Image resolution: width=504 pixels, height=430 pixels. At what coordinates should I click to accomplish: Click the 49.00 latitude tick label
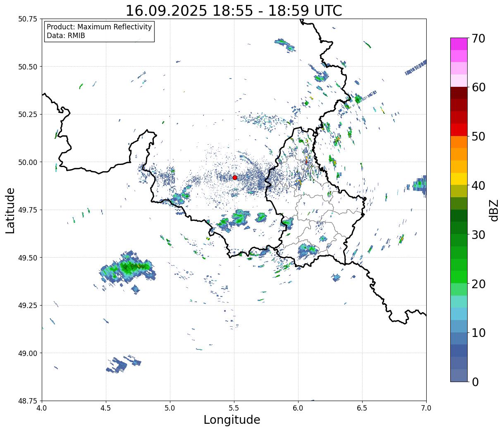tap(28, 353)
